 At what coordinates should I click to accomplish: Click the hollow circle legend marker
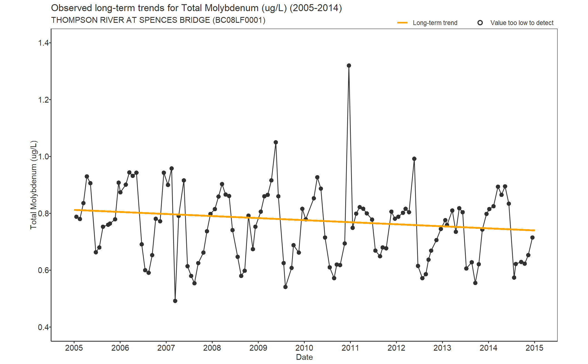click(x=480, y=23)
